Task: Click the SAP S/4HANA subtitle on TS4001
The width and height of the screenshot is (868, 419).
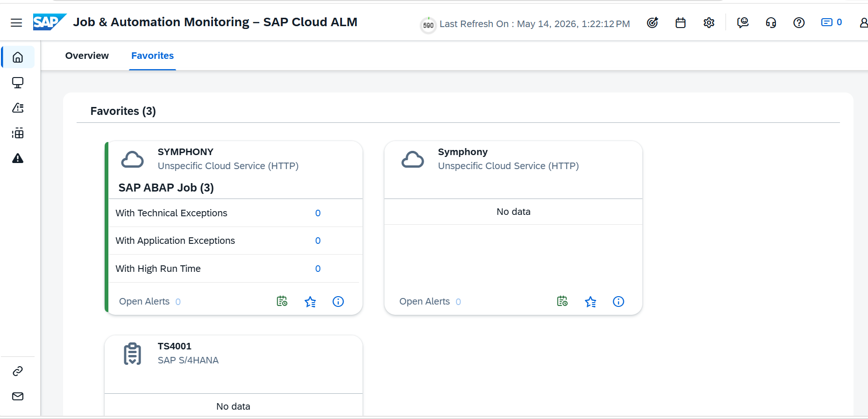Action: 188,360
